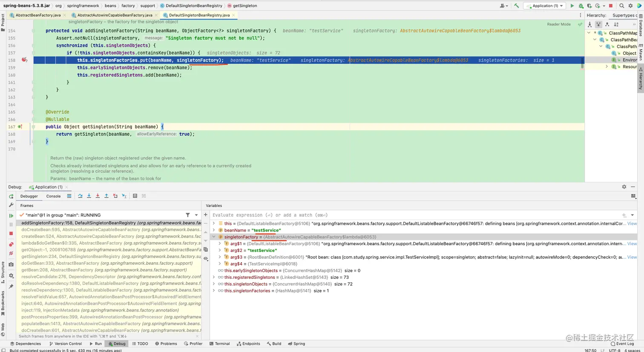Click the View link on the 'this' variable row
The height and width of the screenshot is (352, 644).
click(x=632, y=223)
